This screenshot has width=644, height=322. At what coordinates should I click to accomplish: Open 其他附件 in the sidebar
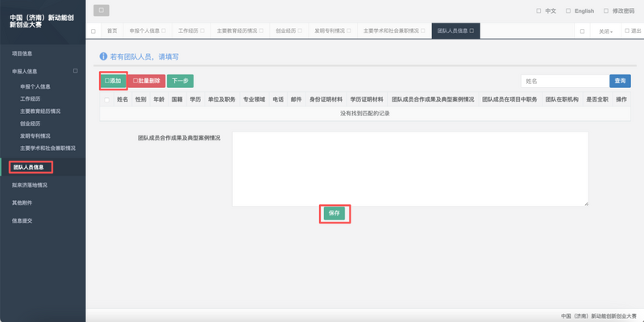(23, 203)
